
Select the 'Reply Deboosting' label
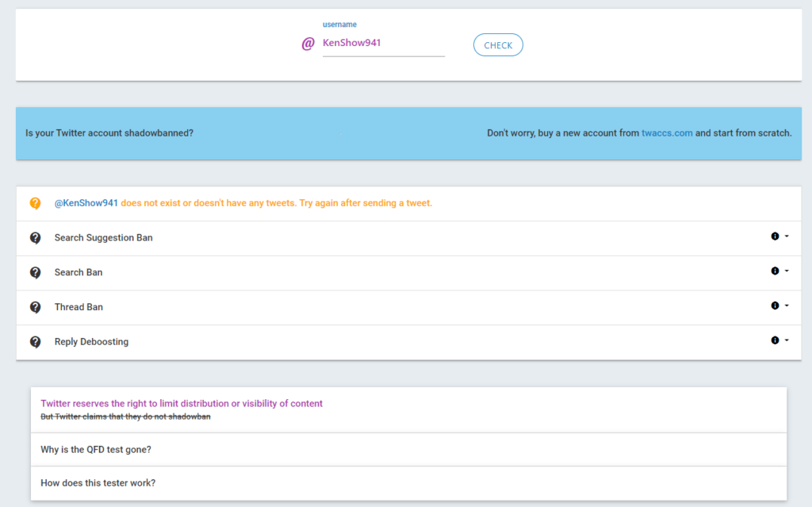[x=92, y=342]
